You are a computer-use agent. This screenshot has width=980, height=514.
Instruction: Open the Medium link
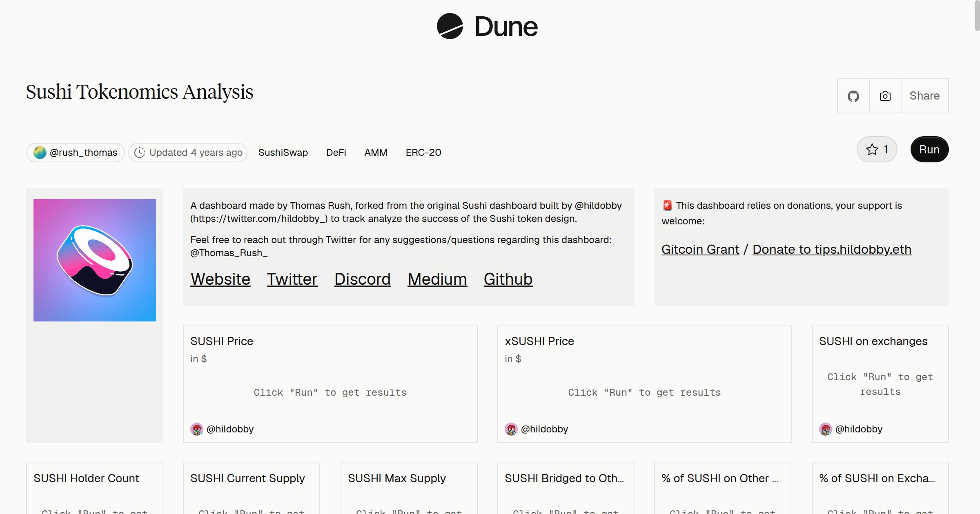(x=437, y=279)
